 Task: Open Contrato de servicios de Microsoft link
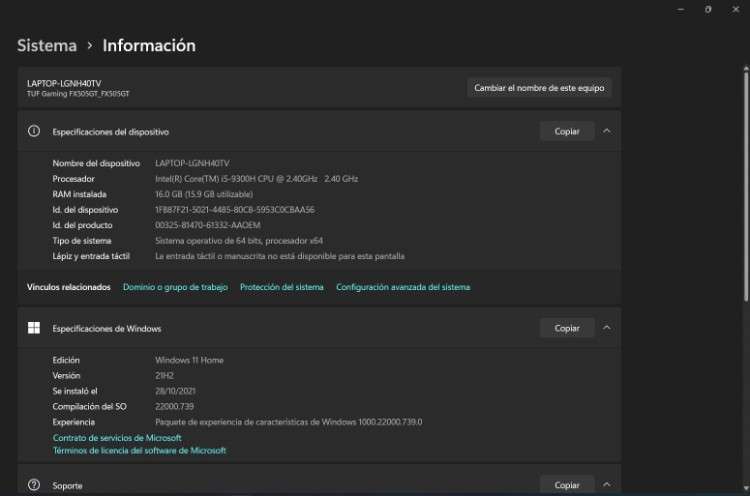(117, 438)
